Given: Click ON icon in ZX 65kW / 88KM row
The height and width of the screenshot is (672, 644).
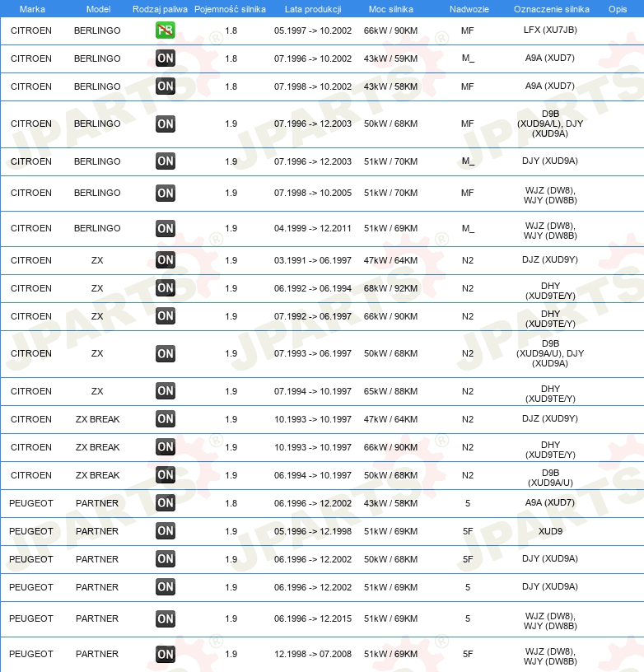Looking at the screenshot, I should click(x=166, y=391).
